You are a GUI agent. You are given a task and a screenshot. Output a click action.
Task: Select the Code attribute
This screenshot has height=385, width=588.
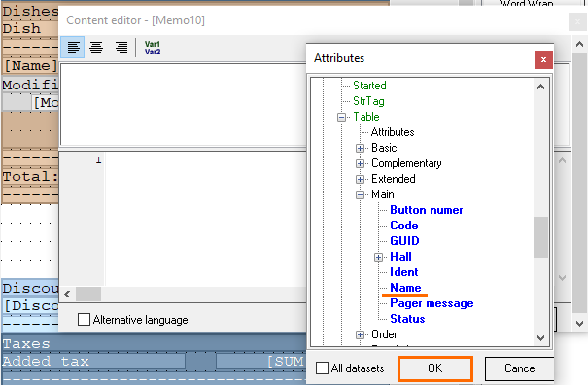point(404,226)
